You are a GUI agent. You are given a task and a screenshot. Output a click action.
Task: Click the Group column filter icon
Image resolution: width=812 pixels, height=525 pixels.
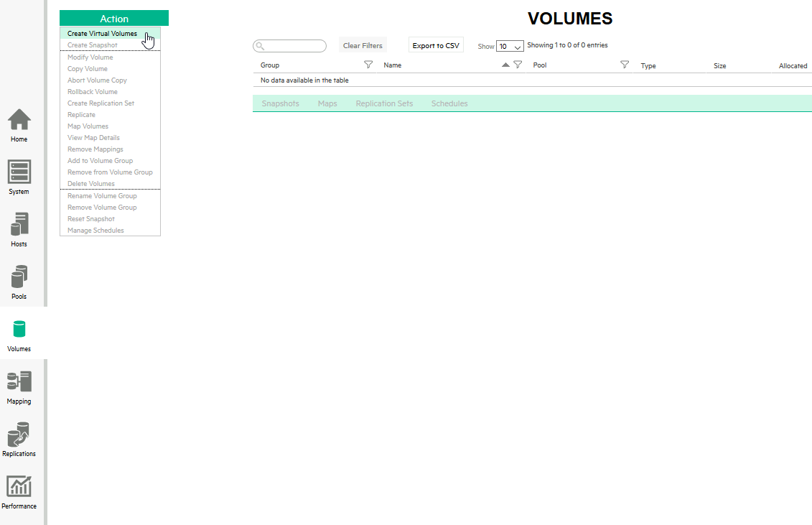(368, 65)
